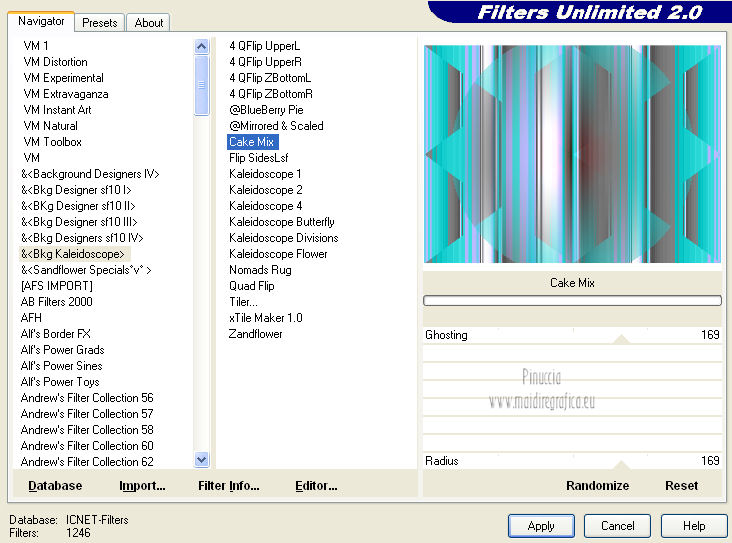
Task: Open Help
Action: pos(694,526)
